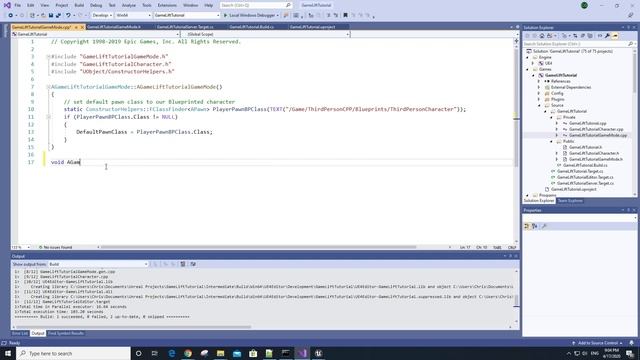The height and width of the screenshot is (360, 640).
Task: Switch to GameLiftTutorial.Build.cs tab
Action: coord(252,27)
